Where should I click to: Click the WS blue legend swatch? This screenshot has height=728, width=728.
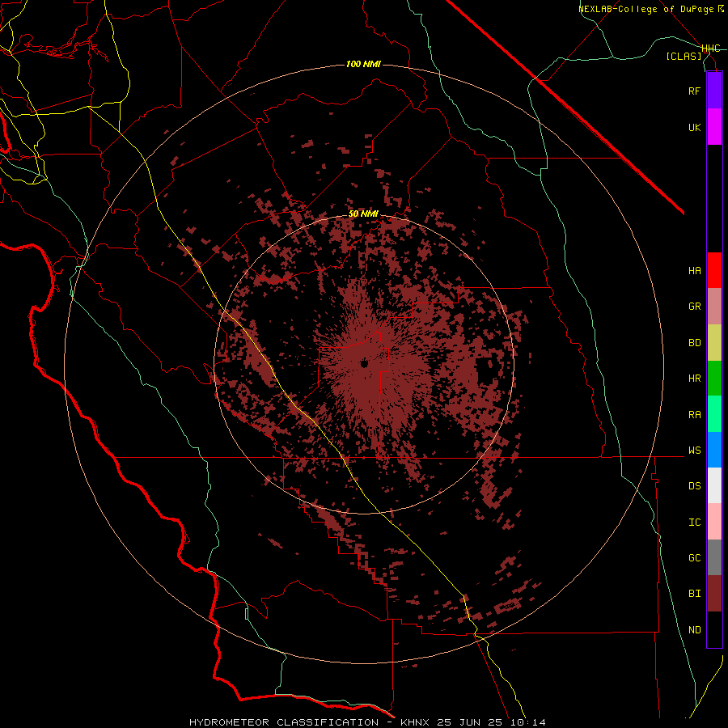[x=714, y=450]
